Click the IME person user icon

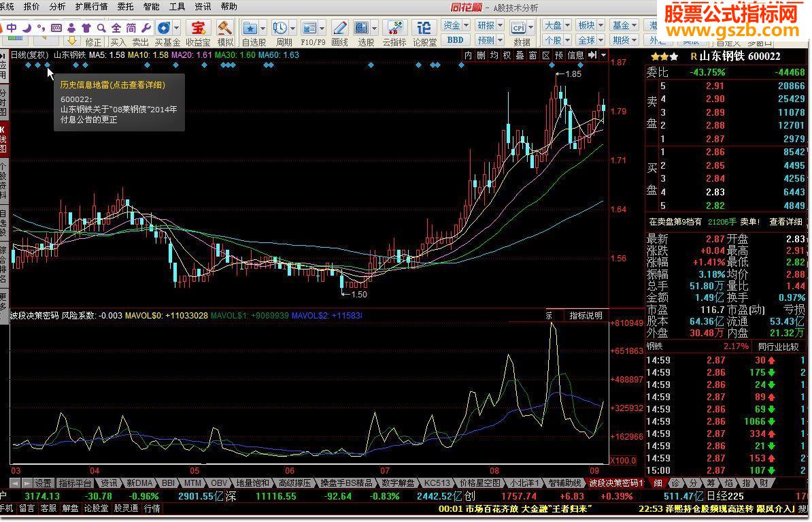[71, 27]
